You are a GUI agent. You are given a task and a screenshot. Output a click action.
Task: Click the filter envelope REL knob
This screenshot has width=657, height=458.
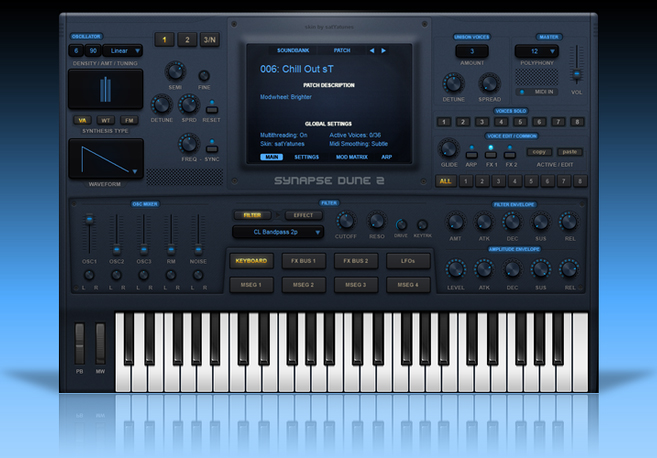point(569,222)
